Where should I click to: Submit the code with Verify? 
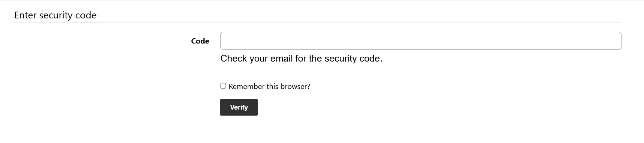(x=239, y=107)
